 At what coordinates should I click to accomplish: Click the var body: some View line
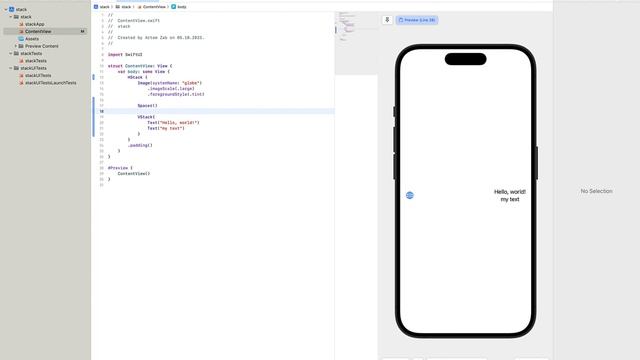143,72
